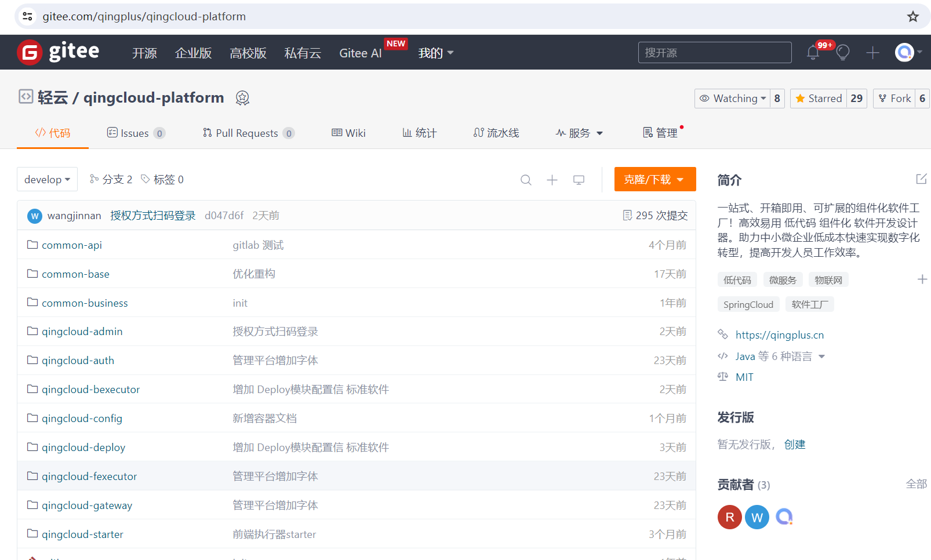Click contributor avatar R

730,517
